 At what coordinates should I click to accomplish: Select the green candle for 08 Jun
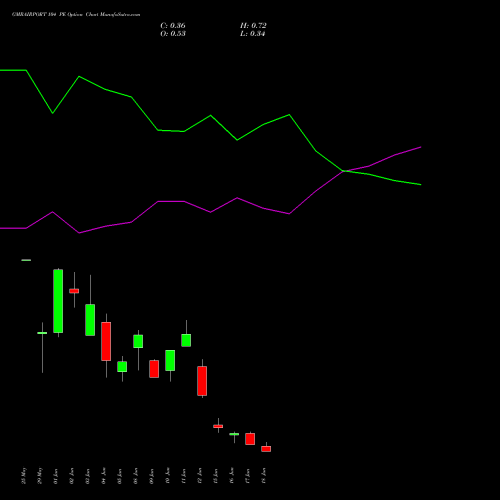[138, 341]
